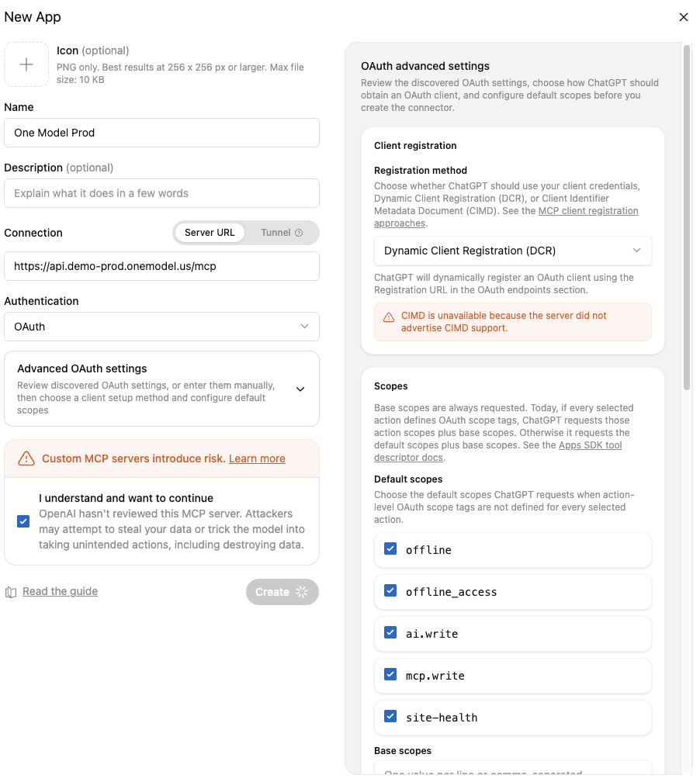Click the book icon beside Read the guide
This screenshot has height=782, width=700.
(11, 592)
